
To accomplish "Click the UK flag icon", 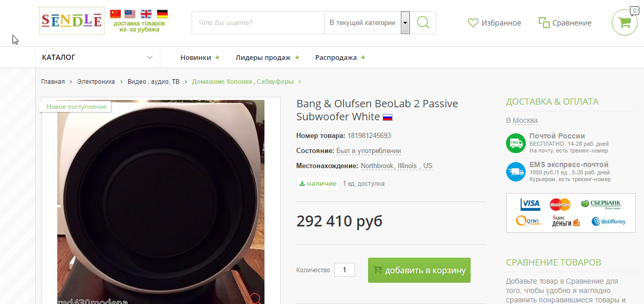I will pyautogui.click(x=146, y=14).
